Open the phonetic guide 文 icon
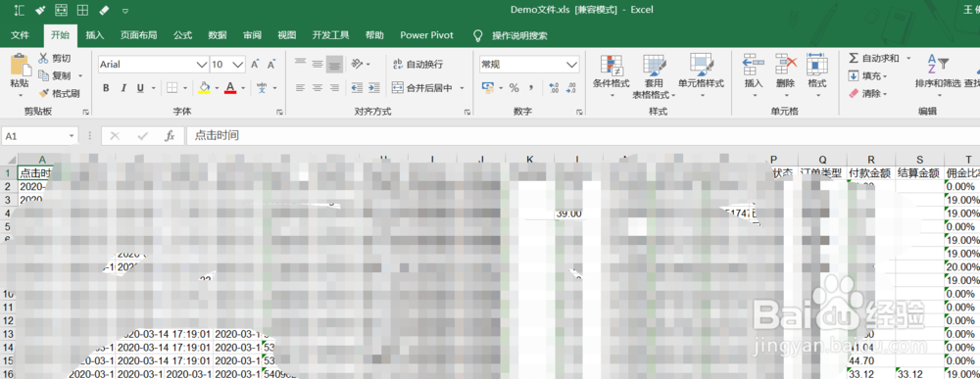The width and height of the screenshot is (980, 379). coord(262,88)
